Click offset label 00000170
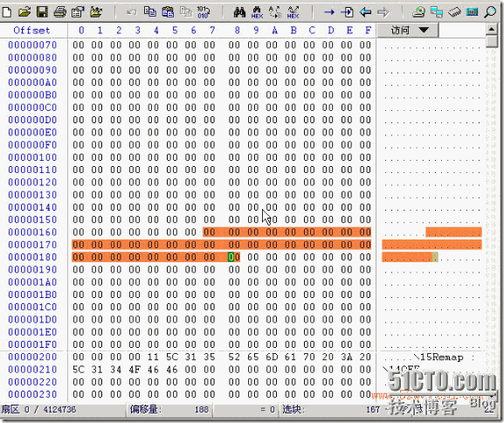 (32, 245)
